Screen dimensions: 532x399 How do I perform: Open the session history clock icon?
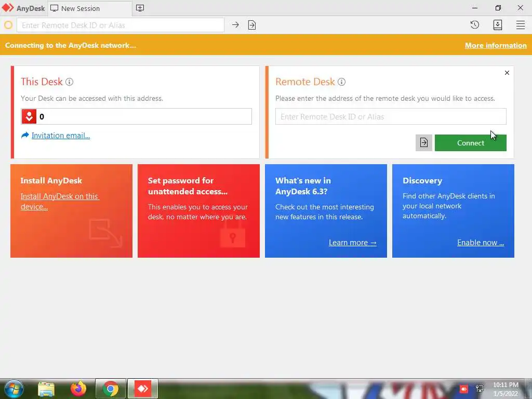(475, 25)
